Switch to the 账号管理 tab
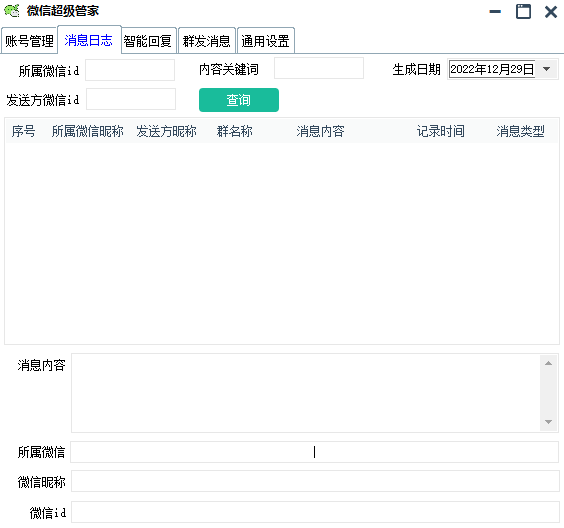The width and height of the screenshot is (564, 528). click(29, 41)
